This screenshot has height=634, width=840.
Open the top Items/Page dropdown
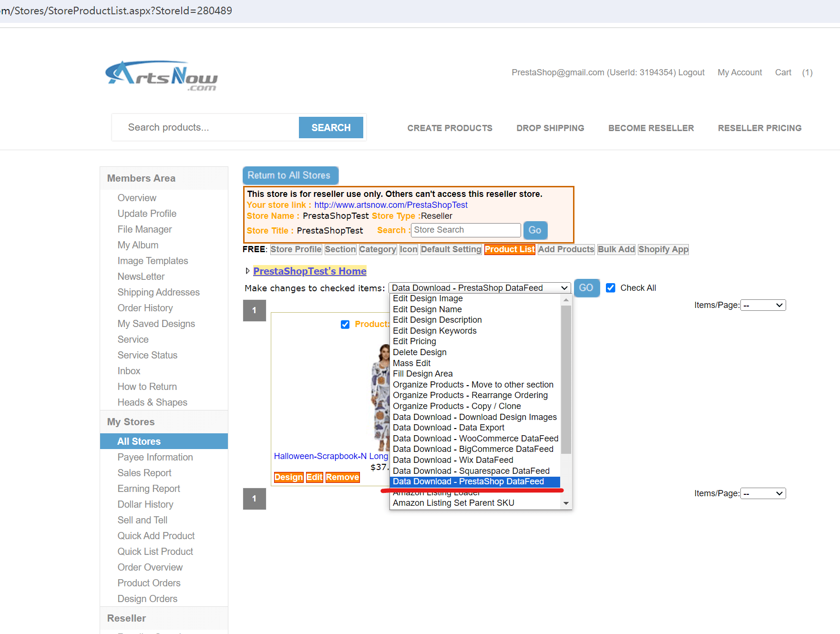click(x=763, y=305)
